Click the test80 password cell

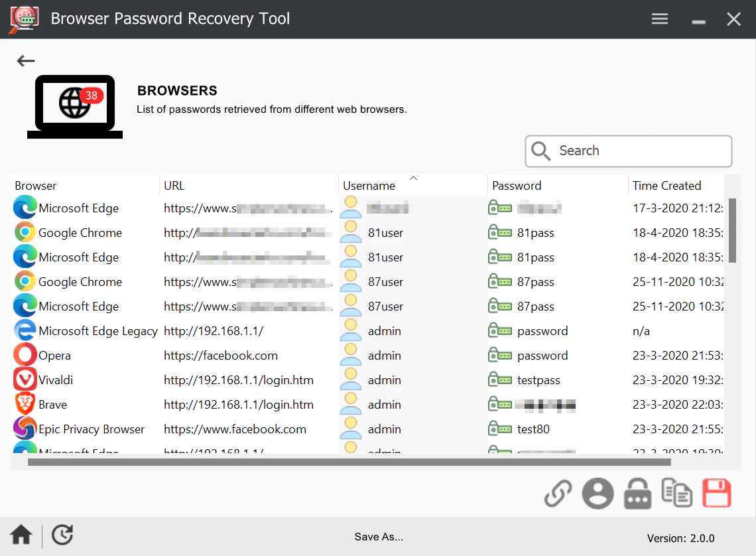pos(533,429)
